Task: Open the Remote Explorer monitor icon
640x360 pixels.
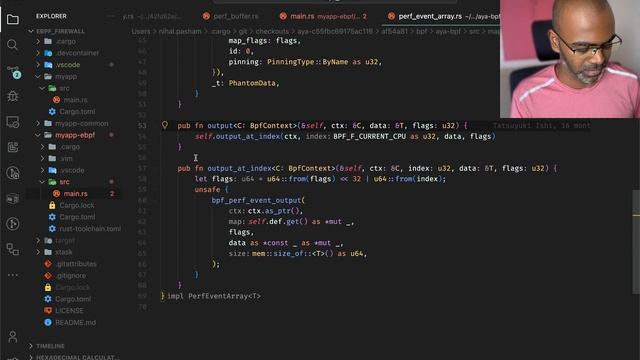Action: point(13,122)
